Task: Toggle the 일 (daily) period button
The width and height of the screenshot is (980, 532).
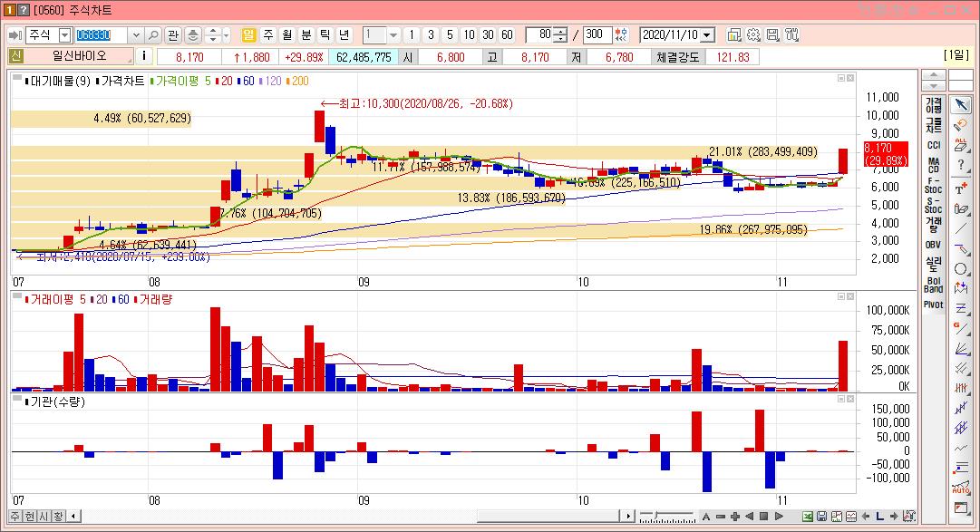Action: pyautogui.click(x=248, y=35)
